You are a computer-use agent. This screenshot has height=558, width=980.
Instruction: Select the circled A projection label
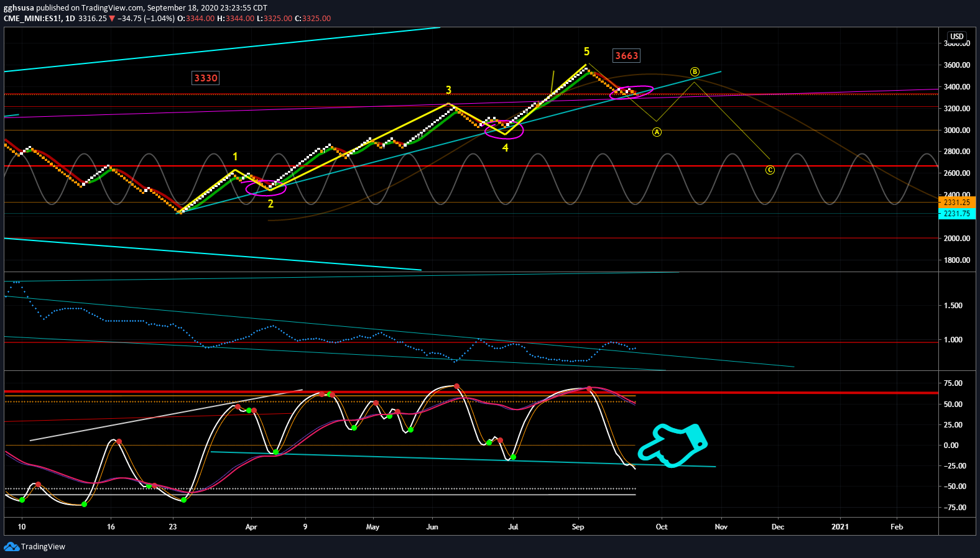click(x=657, y=132)
